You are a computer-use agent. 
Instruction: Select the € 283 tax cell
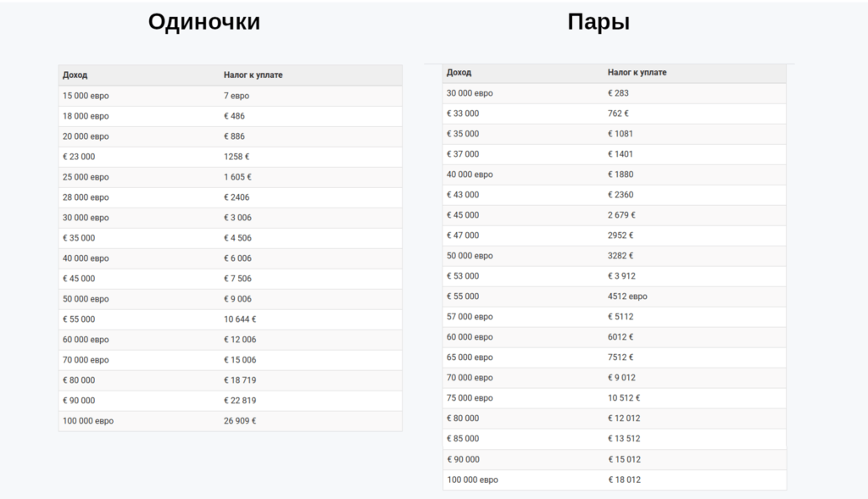coord(618,93)
